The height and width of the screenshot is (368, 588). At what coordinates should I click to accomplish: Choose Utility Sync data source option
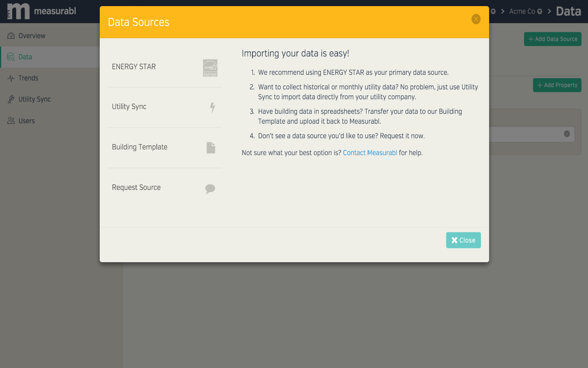coord(165,107)
